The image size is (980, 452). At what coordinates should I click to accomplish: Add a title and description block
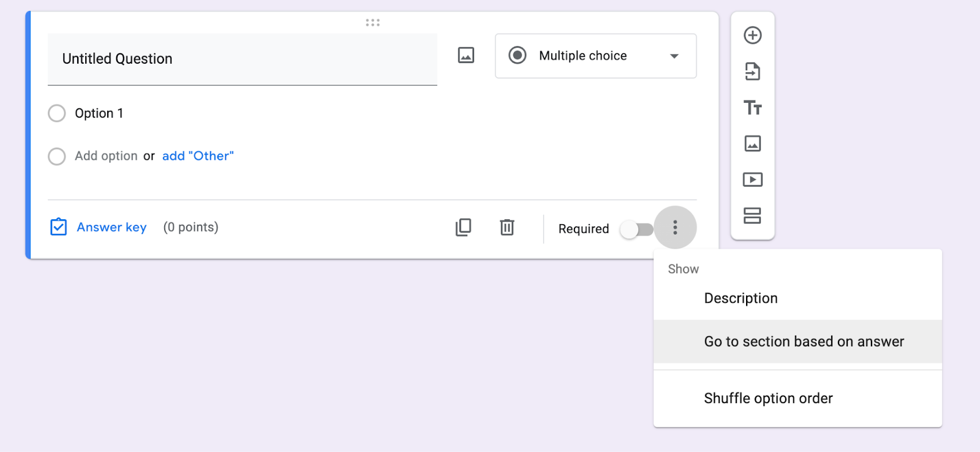point(752,108)
